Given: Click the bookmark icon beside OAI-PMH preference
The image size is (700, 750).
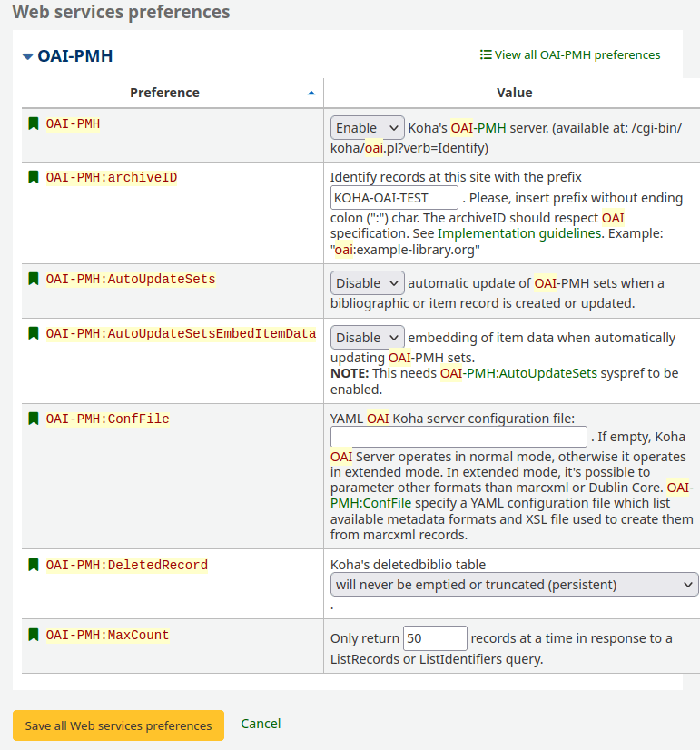Looking at the screenshot, I should click(34, 123).
